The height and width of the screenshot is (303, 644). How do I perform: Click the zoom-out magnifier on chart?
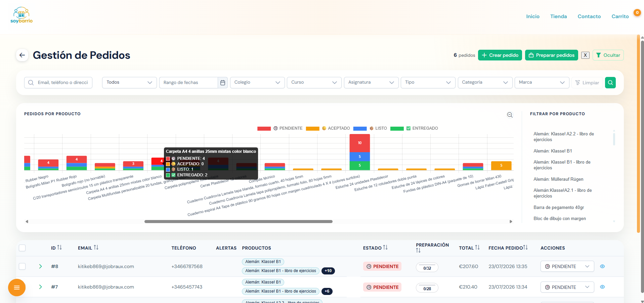510,115
